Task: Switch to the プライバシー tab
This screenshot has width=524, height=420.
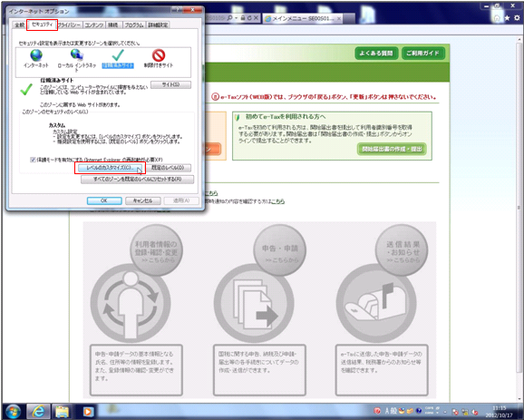Action: tap(70, 25)
